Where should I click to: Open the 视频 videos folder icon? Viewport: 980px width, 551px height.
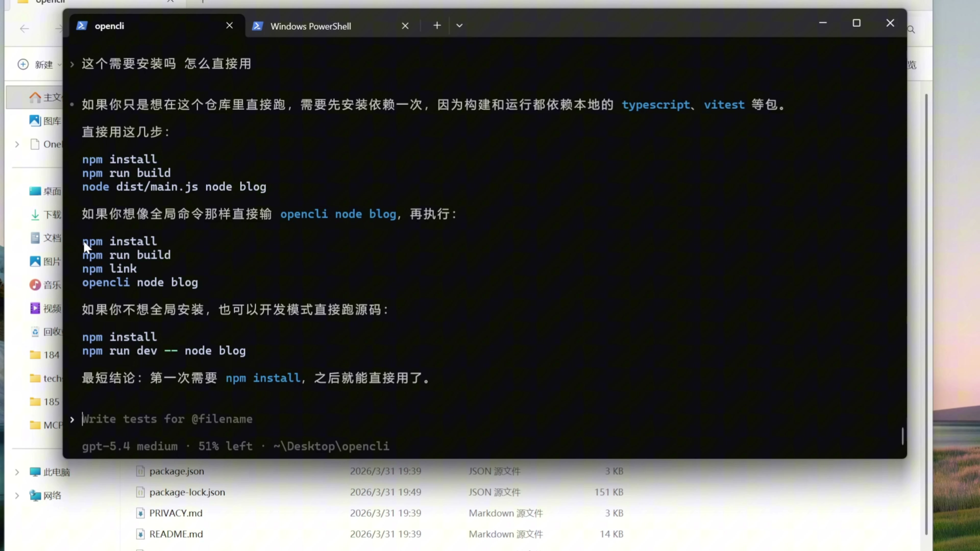(x=35, y=308)
